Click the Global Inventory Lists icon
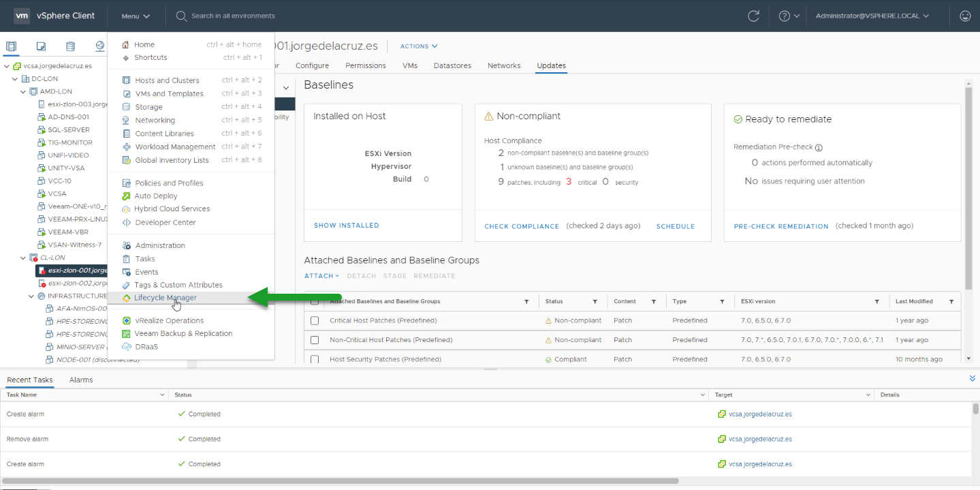The width and height of the screenshot is (980, 490). (127, 160)
